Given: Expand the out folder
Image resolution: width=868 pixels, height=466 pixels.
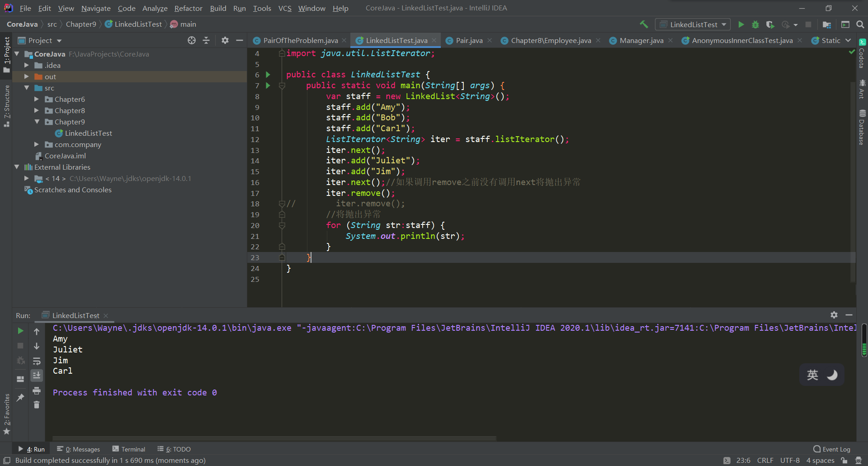Looking at the screenshot, I should coord(27,76).
